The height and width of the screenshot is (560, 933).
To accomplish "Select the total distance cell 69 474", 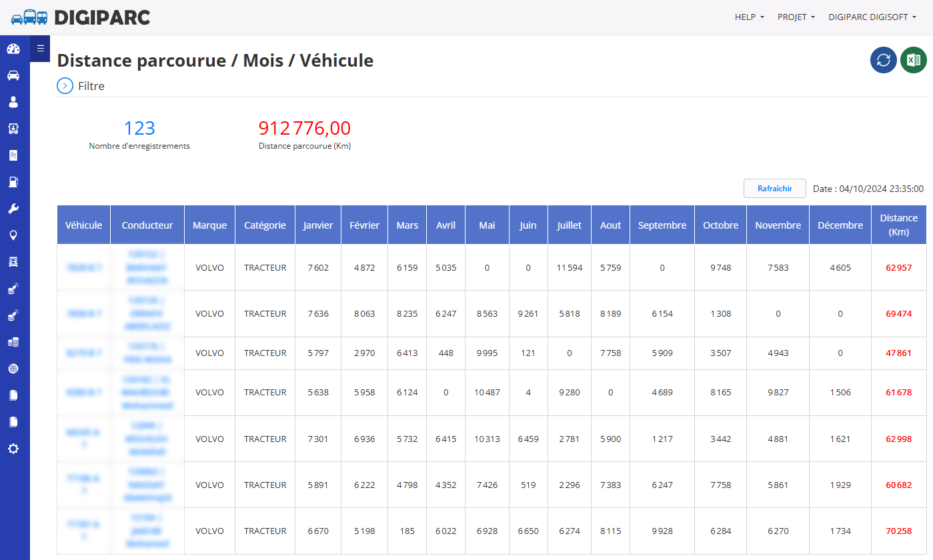I will point(899,313).
